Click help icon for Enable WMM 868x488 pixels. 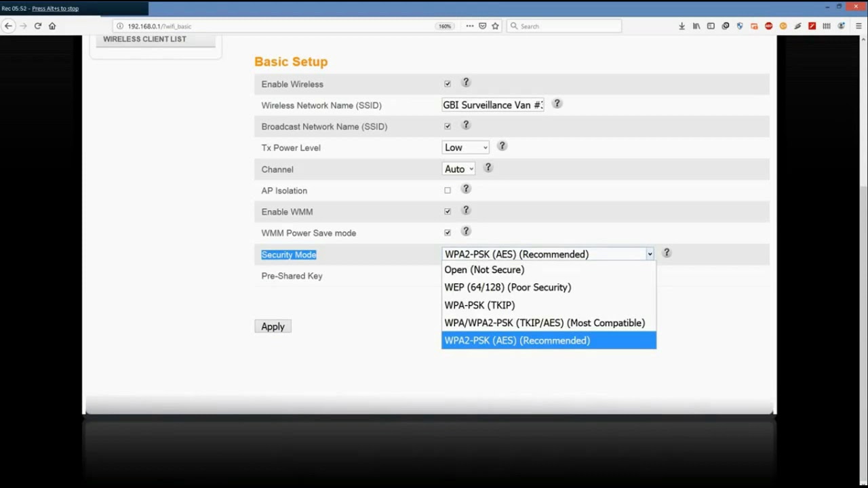click(x=466, y=210)
